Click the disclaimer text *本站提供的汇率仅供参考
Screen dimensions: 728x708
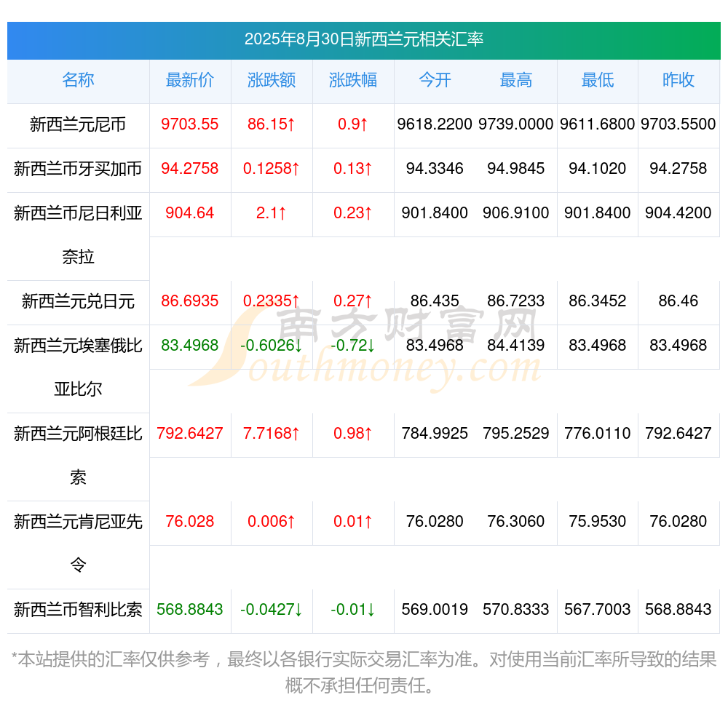[111, 659]
